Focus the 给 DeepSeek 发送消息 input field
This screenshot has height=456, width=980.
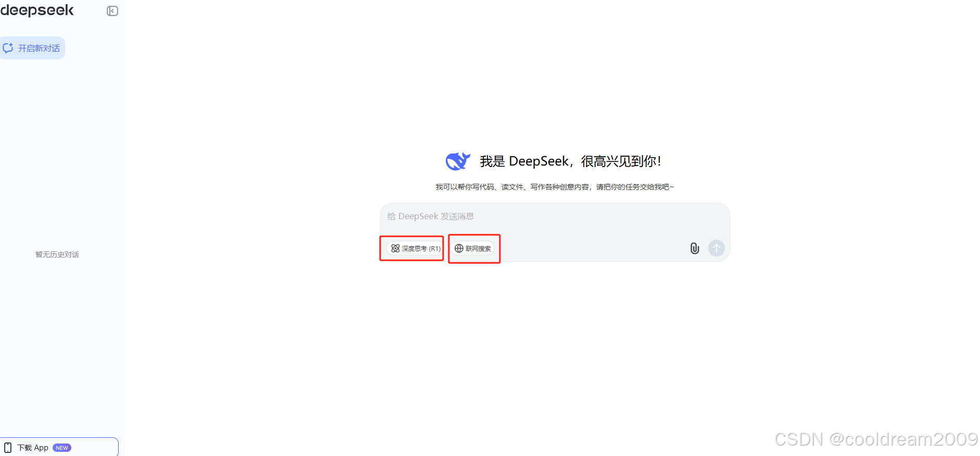555,217
